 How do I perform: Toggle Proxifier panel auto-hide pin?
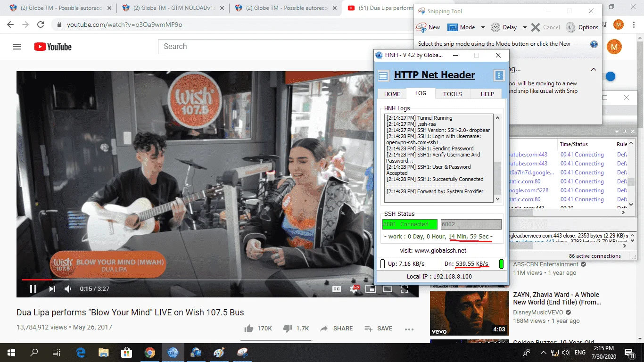626,132
